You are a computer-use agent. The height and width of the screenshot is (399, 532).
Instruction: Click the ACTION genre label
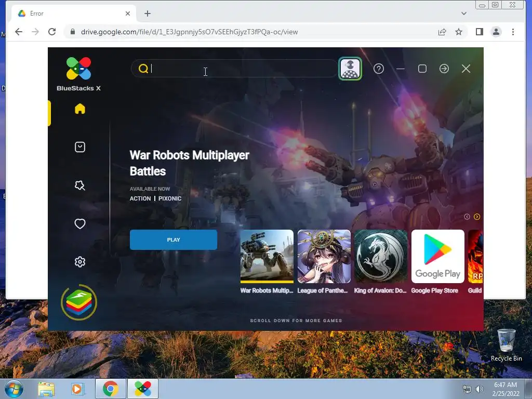140,198
